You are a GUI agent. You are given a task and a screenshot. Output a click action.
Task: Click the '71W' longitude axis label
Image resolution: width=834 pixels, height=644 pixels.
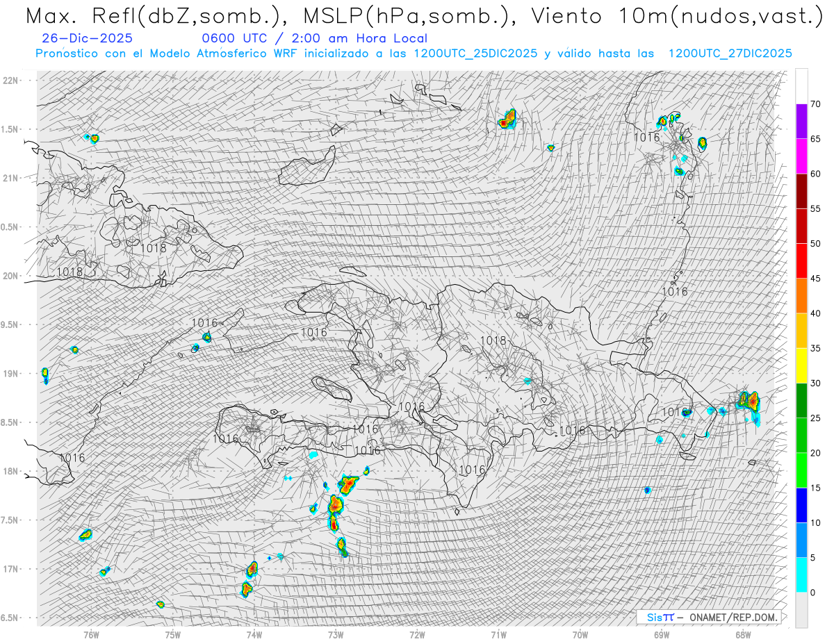[498, 634]
